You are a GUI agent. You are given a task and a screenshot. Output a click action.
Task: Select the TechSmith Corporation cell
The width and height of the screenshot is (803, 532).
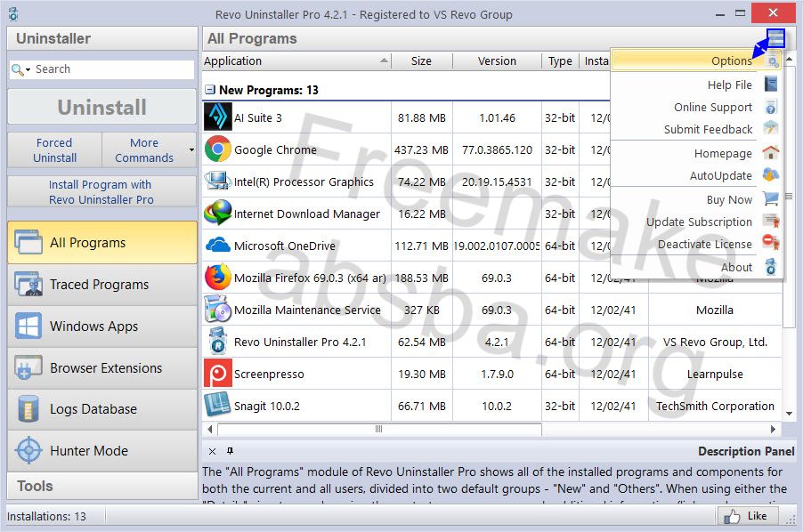715,406
